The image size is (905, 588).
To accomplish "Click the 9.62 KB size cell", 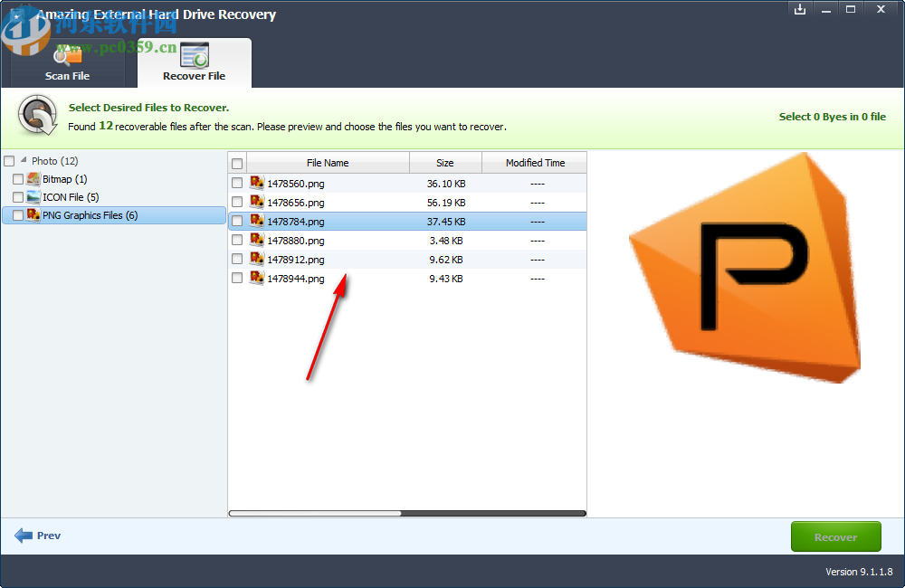I will [x=446, y=260].
